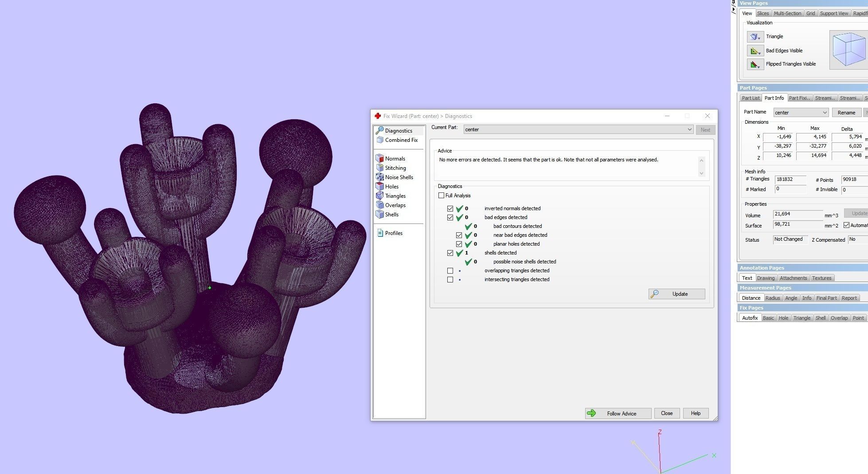Open the Triangles fix page icon
The height and width of the screenshot is (474, 868).
(379, 196)
